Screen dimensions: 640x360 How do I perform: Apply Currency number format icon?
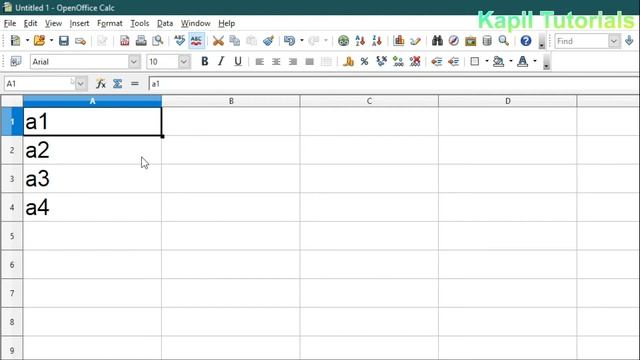(348, 62)
